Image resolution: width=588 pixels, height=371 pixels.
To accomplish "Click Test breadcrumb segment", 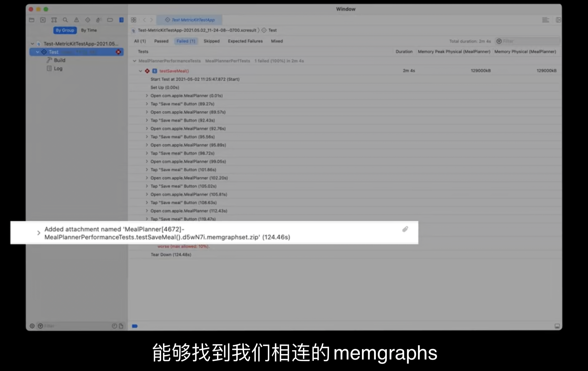I will tap(272, 30).
